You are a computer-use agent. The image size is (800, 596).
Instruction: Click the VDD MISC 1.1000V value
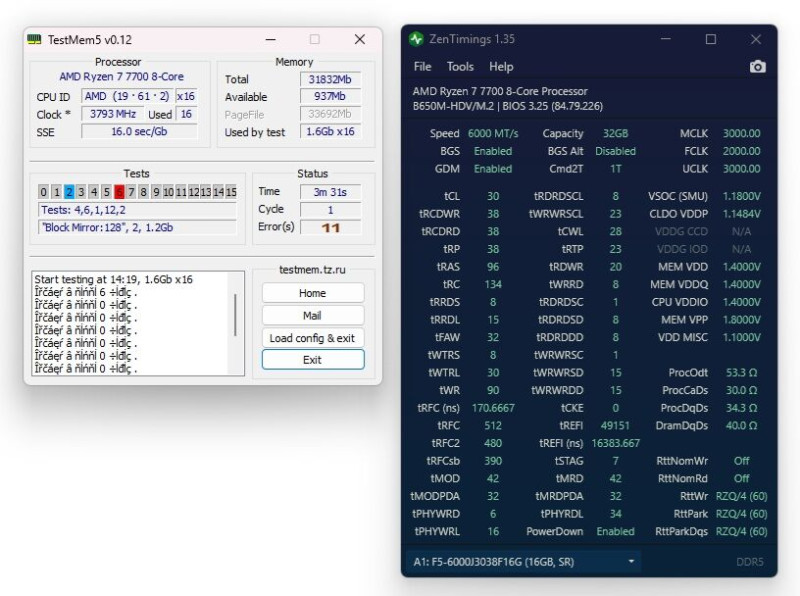tap(741, 337)
